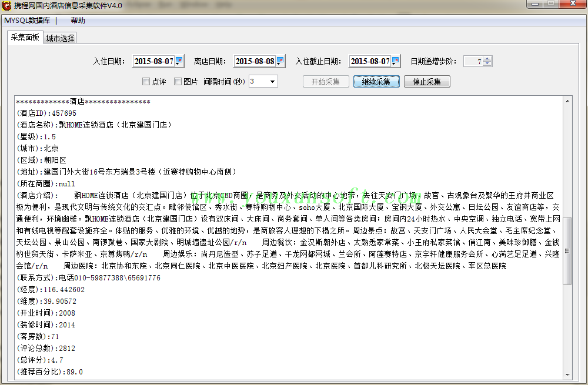This screenshot has height=385, width=588.
Task: Click the line (星级):1.5
Action: [36, 137]
